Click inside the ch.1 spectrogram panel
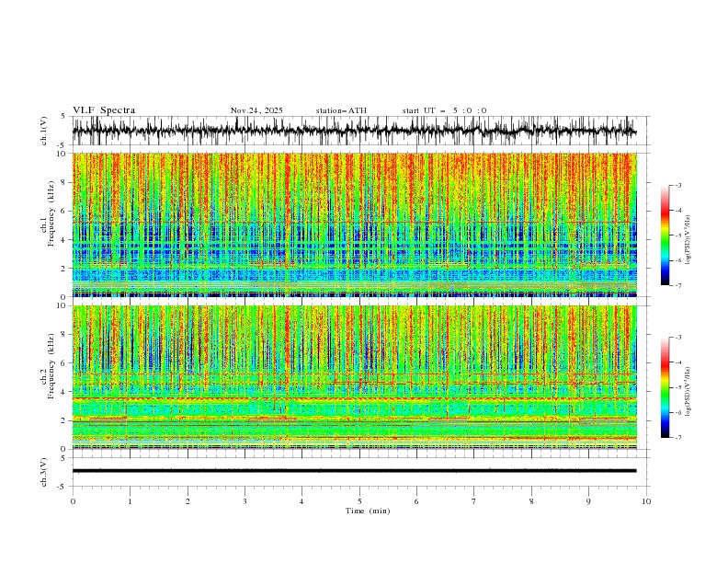Image resolution: width=728 pixels, height=563 pixels. 354,224
